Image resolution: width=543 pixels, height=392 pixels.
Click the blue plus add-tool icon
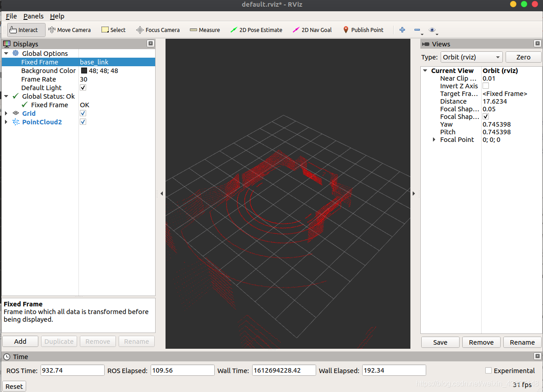(x=402, y=30)
